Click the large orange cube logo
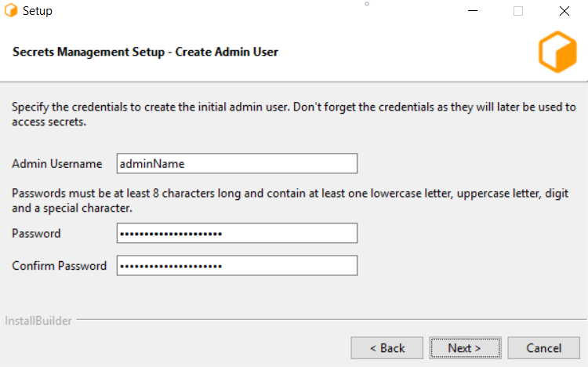588x367 pixels. click(557, 52)
